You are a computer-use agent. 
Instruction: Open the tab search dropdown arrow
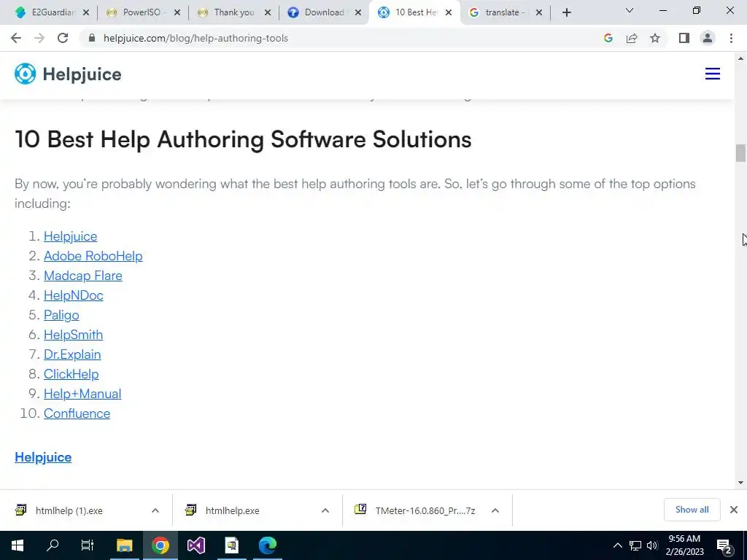(x=630, y=10)
